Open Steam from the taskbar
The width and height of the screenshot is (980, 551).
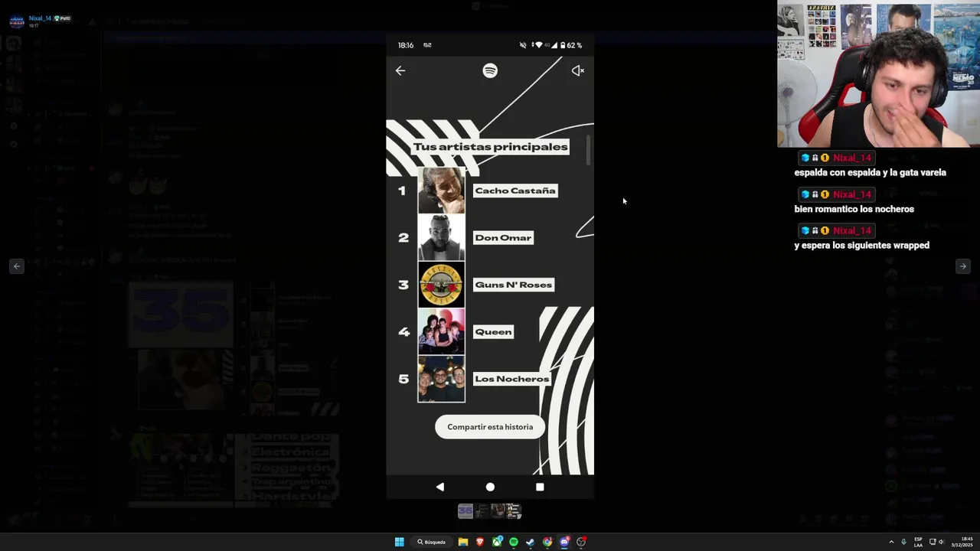[530, 542]
